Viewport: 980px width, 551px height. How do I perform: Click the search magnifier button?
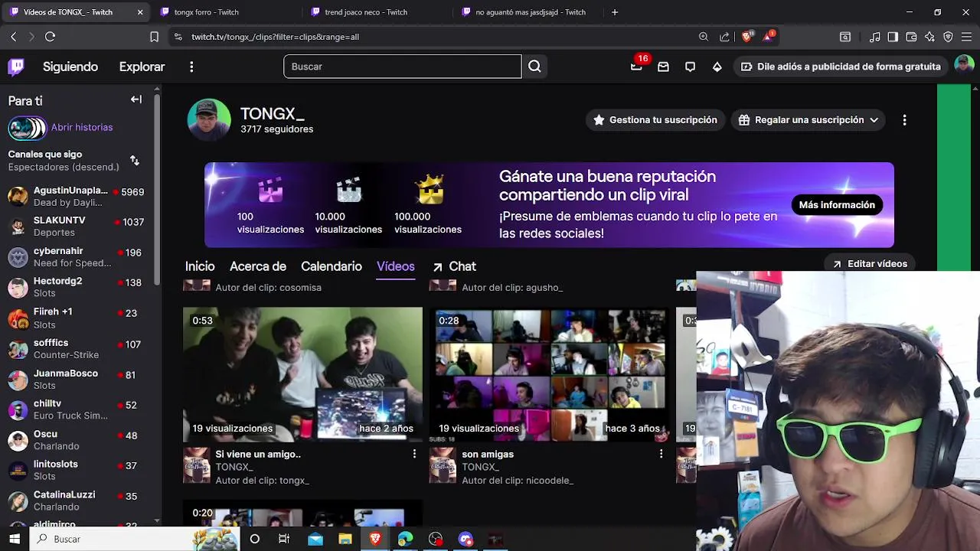tap(534, 67)
